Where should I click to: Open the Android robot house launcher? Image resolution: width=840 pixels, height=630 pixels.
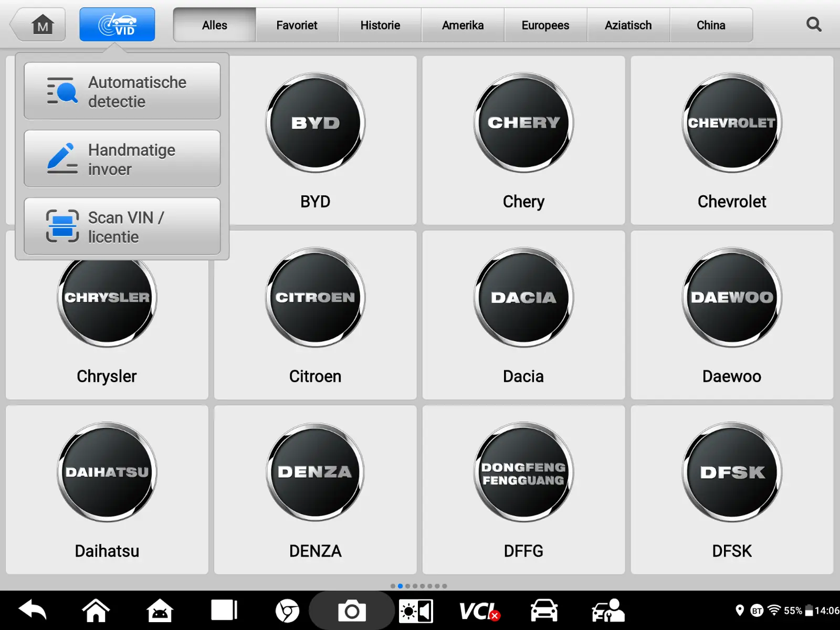point(160,611)
